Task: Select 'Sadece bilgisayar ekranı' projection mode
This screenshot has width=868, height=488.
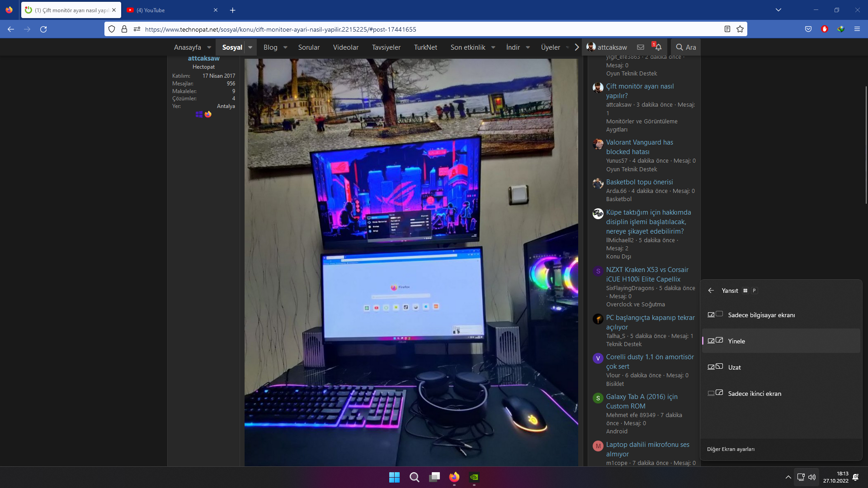Action: (761, 315)
